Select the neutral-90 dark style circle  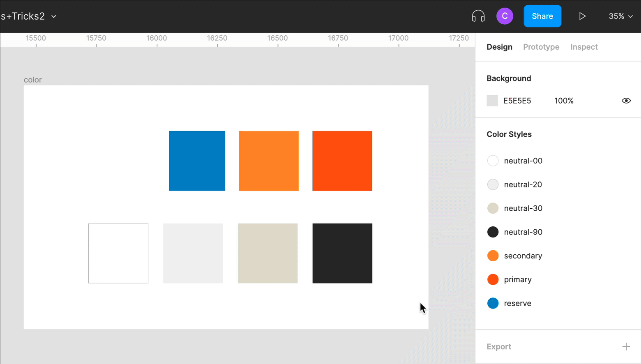[493, 232]
